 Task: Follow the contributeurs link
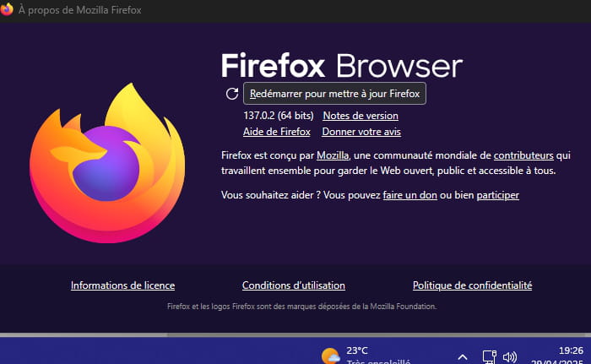[523, 155]
